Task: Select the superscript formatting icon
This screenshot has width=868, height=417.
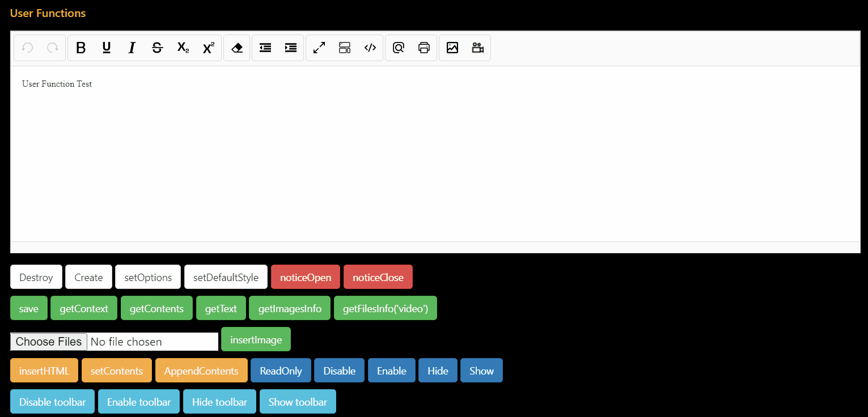Action: [208, 48]
